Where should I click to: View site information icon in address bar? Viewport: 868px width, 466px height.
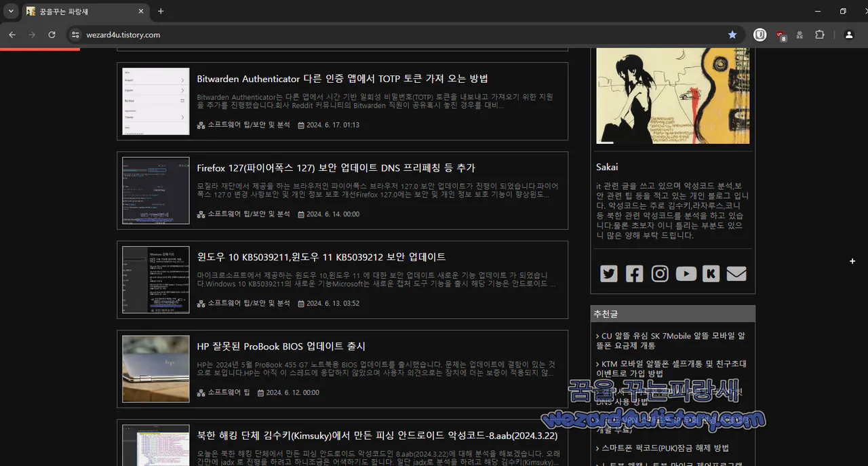75,35
